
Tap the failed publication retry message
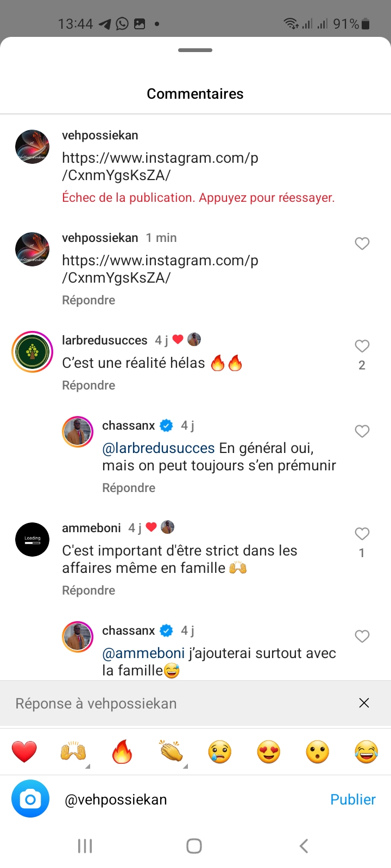(x=198, y=197)
